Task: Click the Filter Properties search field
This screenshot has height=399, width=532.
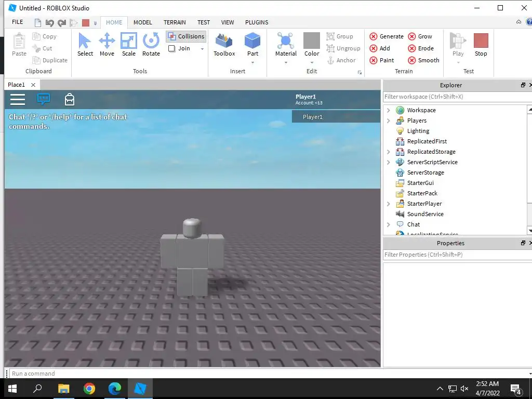Action: (x=457, y=255)
